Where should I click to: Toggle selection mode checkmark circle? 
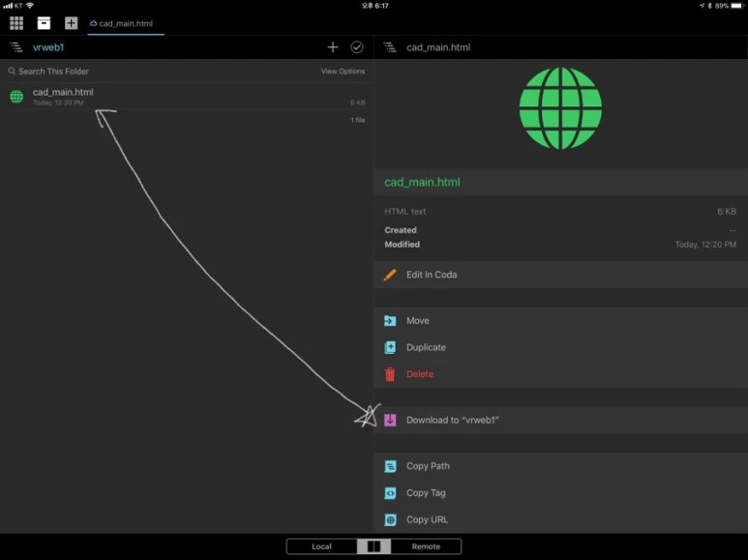tap(357, 47)
